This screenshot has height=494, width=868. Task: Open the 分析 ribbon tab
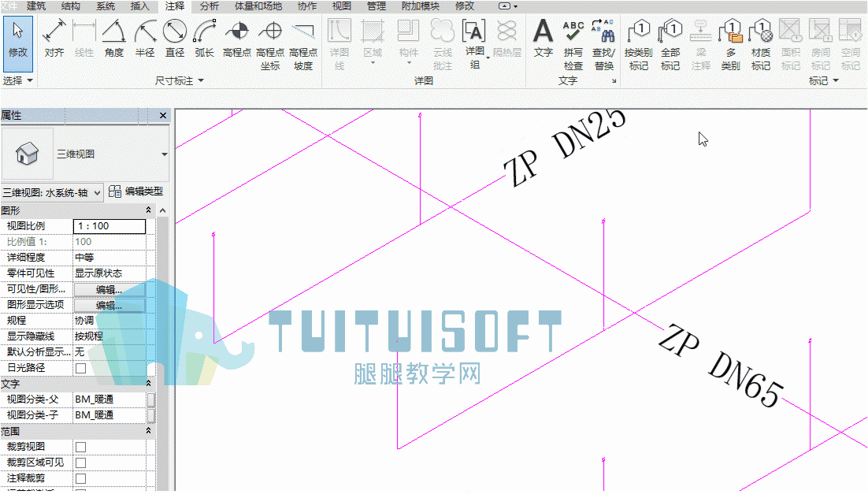(x=210, y=6)
